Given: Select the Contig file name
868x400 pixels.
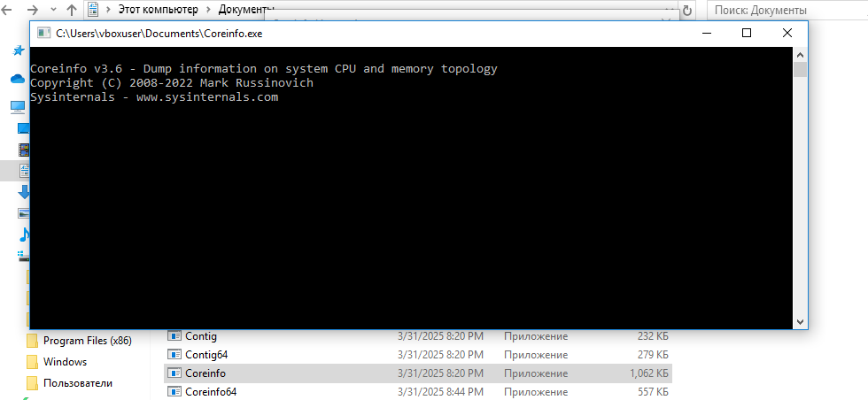Looking at the screenshot, I should (x=201, y=335).
